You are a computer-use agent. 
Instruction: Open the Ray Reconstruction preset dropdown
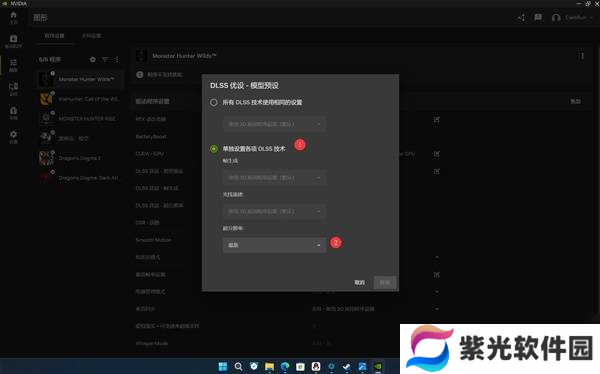274,211
